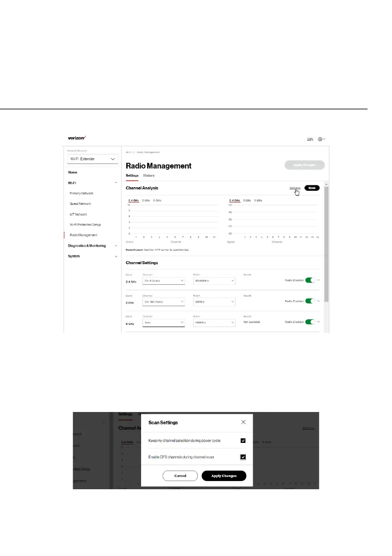Expand the 2.4 GHz band row chevron
The height and width of the screenshot is (556, 392).
click(x=319, y=280)
